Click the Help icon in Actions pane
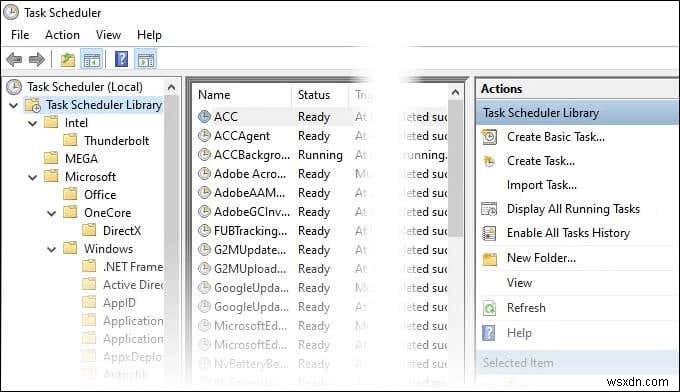The height and width of the screenshot is (392, 680). [x=489, y=333]
